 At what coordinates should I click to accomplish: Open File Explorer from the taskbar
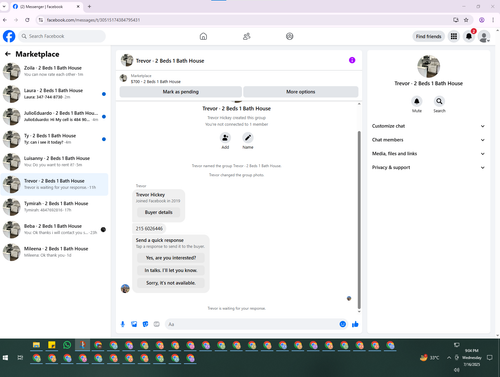(x=36, y=345)
